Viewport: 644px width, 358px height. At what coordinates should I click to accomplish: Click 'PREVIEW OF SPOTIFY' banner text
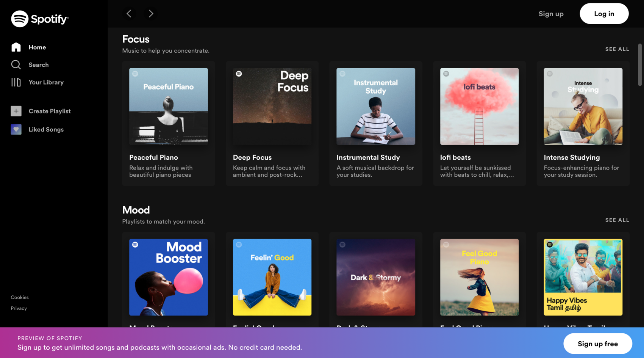click(50, 338)
